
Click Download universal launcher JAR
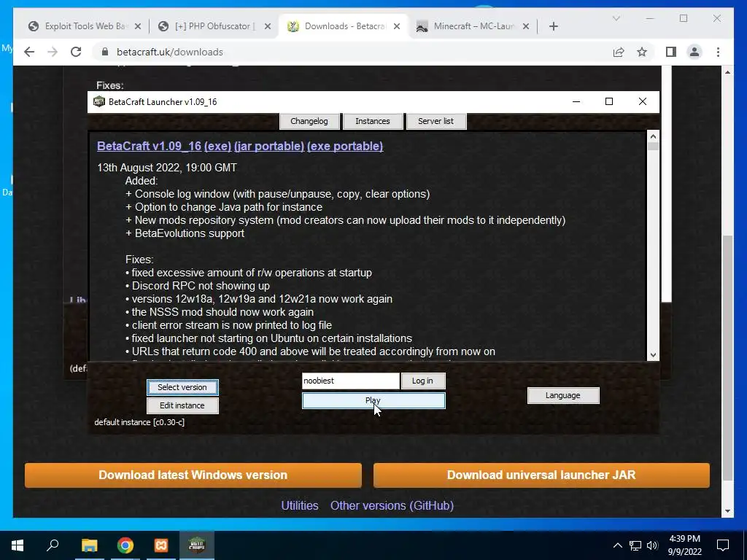541,475
